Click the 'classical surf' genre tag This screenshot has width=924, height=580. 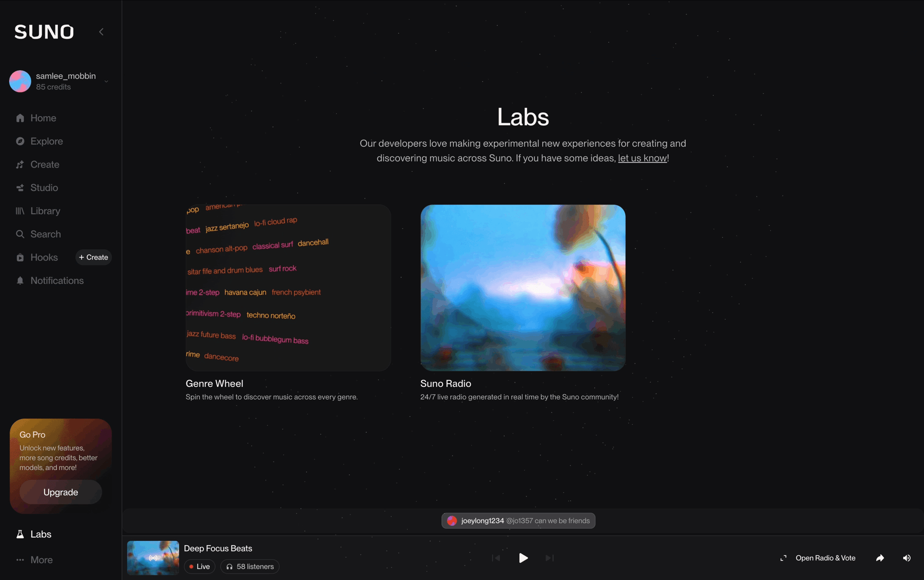pos(273,245)
